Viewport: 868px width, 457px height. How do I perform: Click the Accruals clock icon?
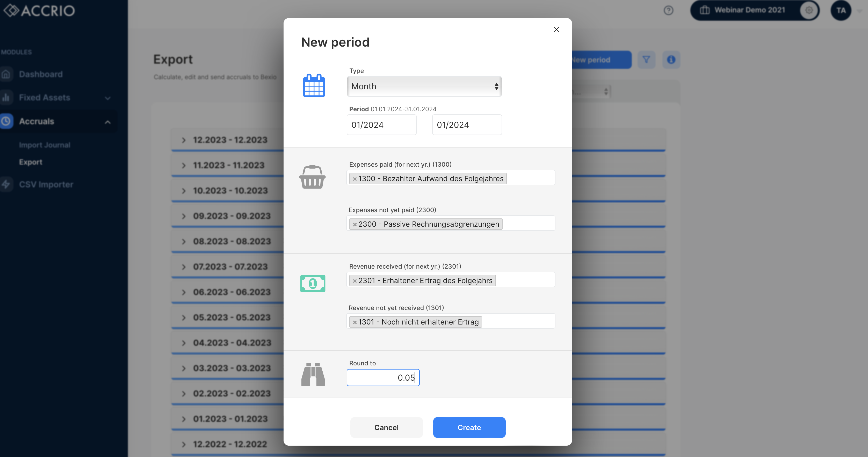click(x=6, y=121)
